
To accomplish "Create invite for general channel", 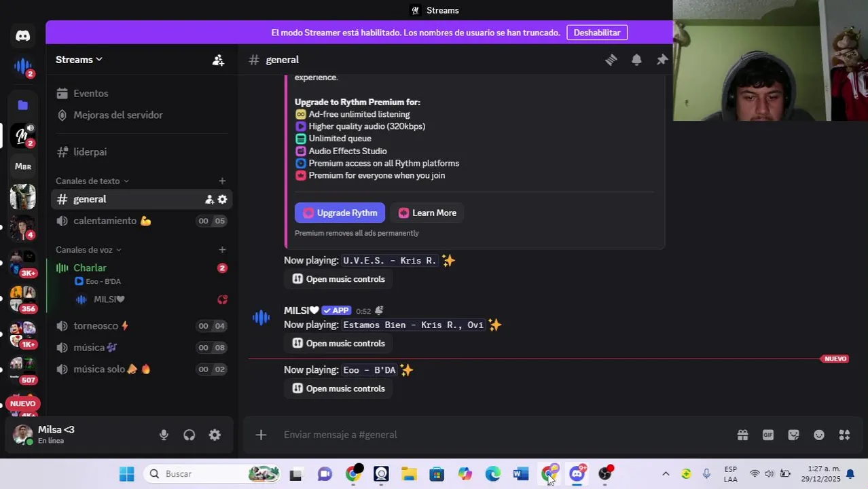I will pos(210,199).
